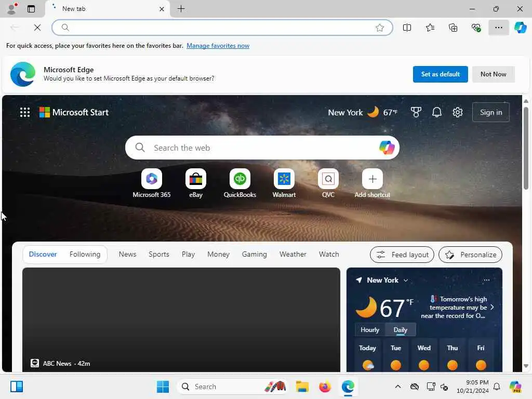Image resolution: width=532 pixels, height=399 pixels.
Task: Expand the New York location dropdown
Action: point(406,280)
